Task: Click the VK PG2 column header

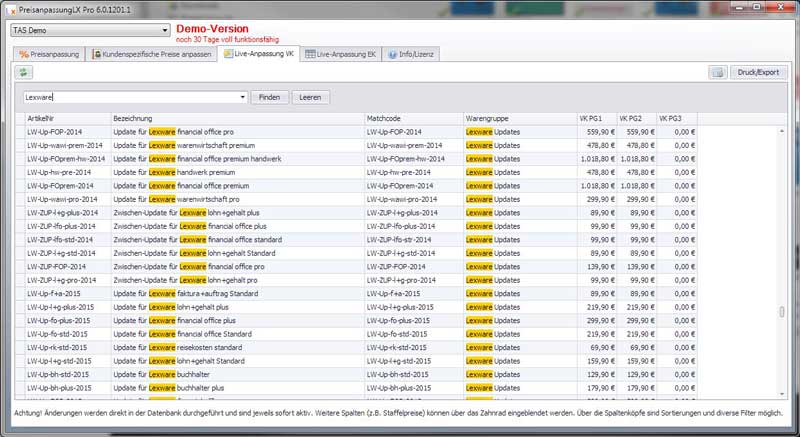Action: [x=637, y=118]
